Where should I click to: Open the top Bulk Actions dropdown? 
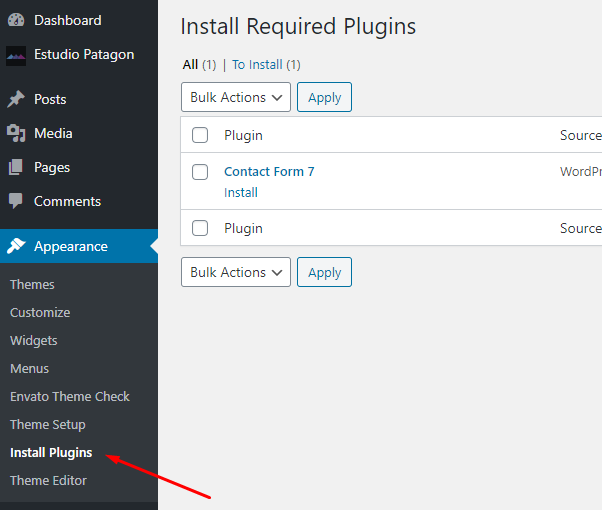tap(236, 97)
